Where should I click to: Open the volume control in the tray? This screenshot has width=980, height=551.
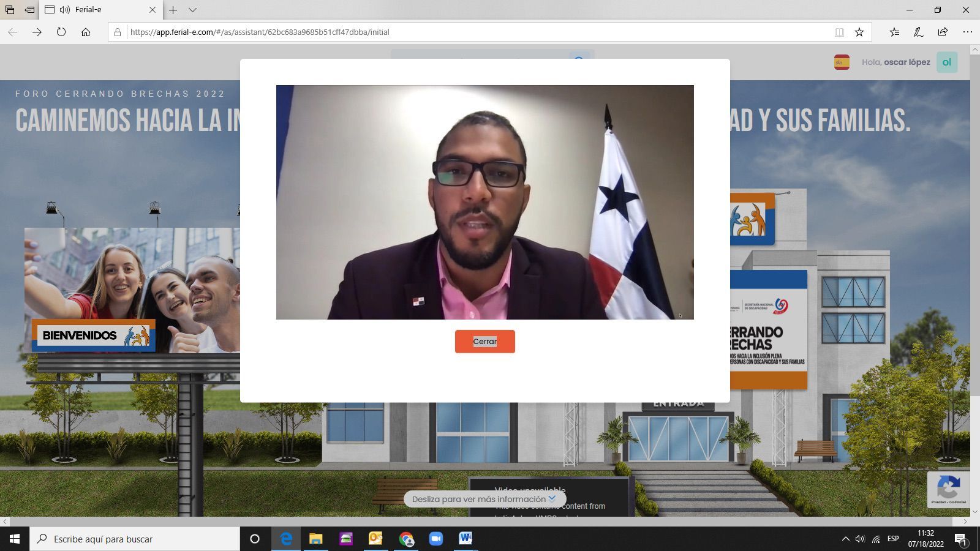859,539
